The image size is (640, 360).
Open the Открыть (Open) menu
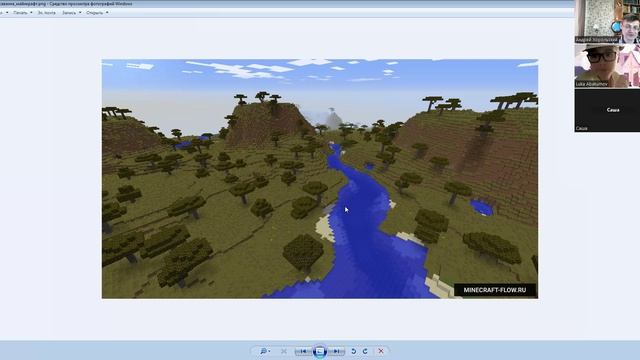pos(95,13)
